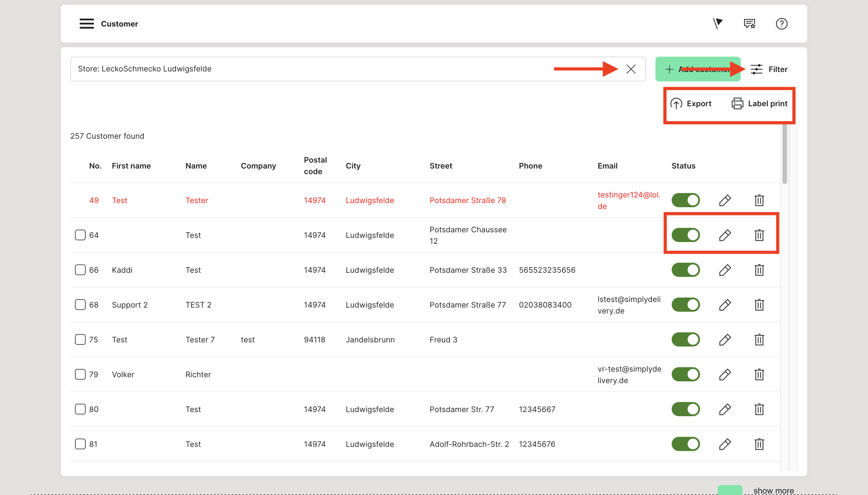
Task: Disable the status toggle for customer 68
Action: click(x=686, y=305)
